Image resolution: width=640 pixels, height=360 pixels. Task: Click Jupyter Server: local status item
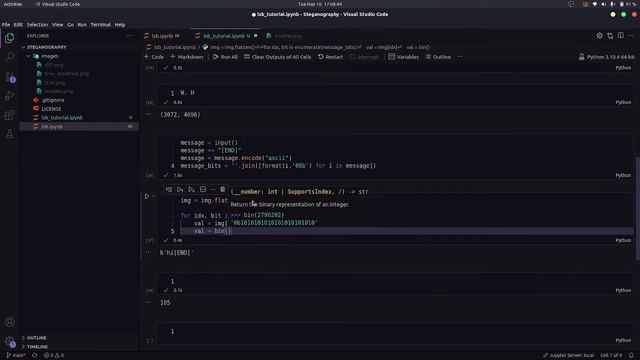[568, 355]
